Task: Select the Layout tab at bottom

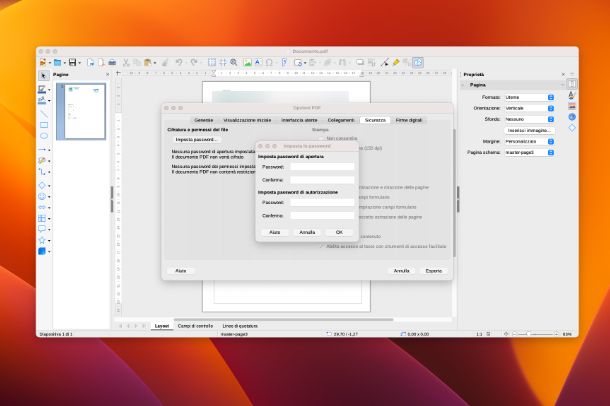Action: click(x=161, y=326)
